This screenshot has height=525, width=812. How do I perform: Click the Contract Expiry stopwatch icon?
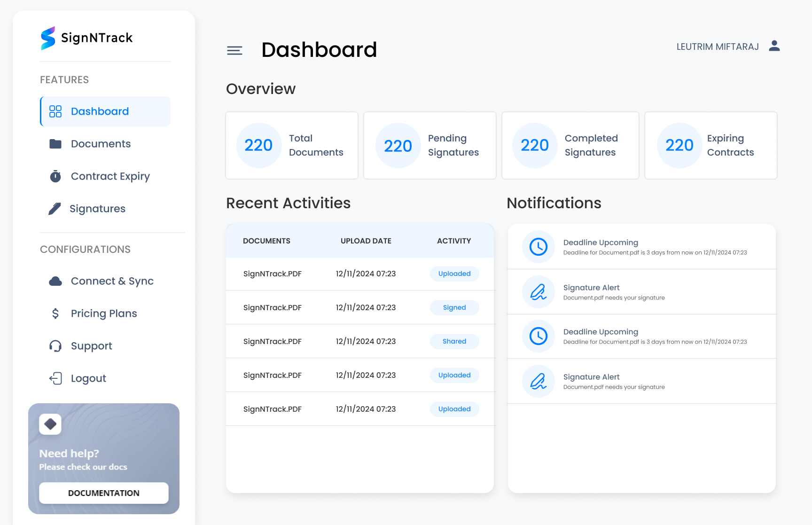click(55, 176)
